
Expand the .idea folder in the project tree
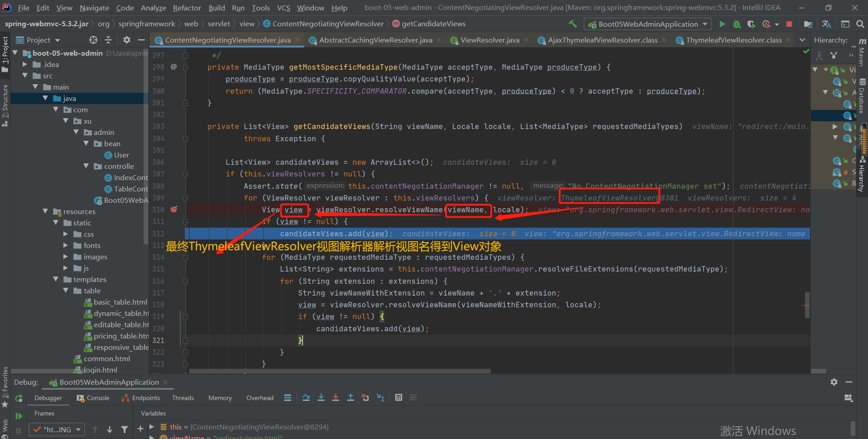25,64
